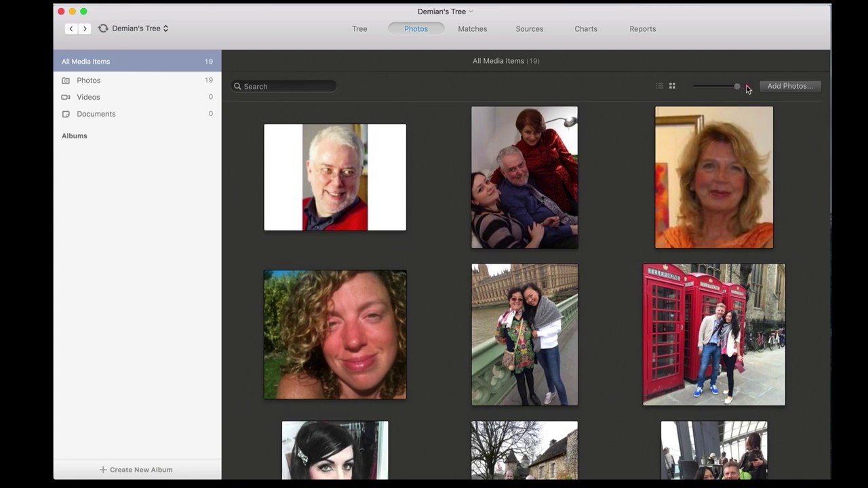
Task: Select photo of stone cottage and tree
Action: click(x=525, y=450)
